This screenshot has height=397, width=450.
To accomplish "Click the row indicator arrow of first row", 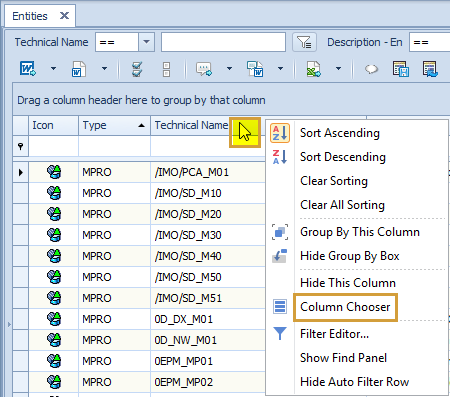I will coord(21,172).
